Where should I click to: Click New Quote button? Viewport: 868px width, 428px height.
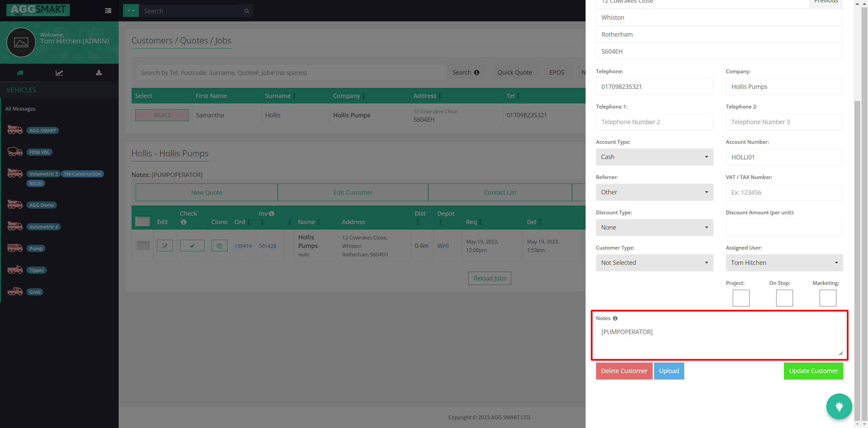pos(206,192)
